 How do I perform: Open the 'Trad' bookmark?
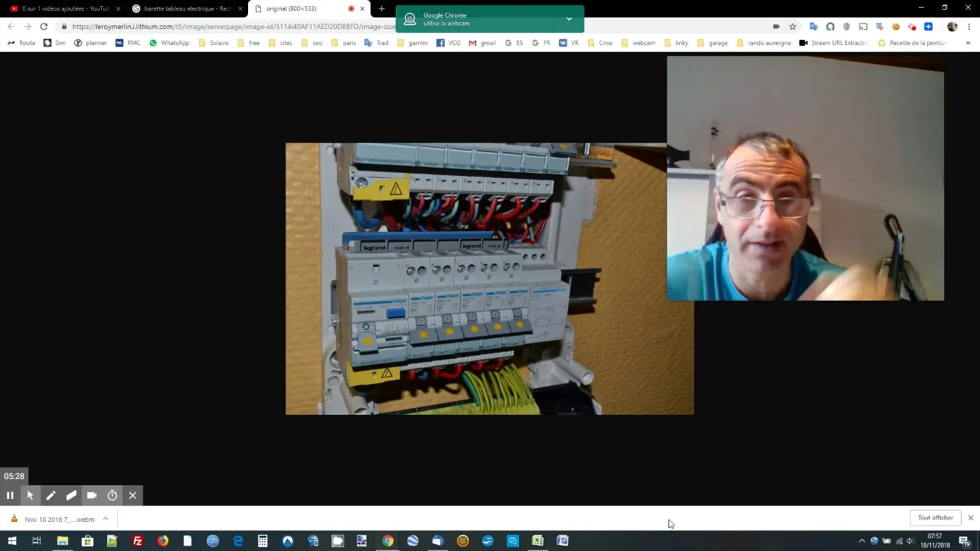pos(376,43)
